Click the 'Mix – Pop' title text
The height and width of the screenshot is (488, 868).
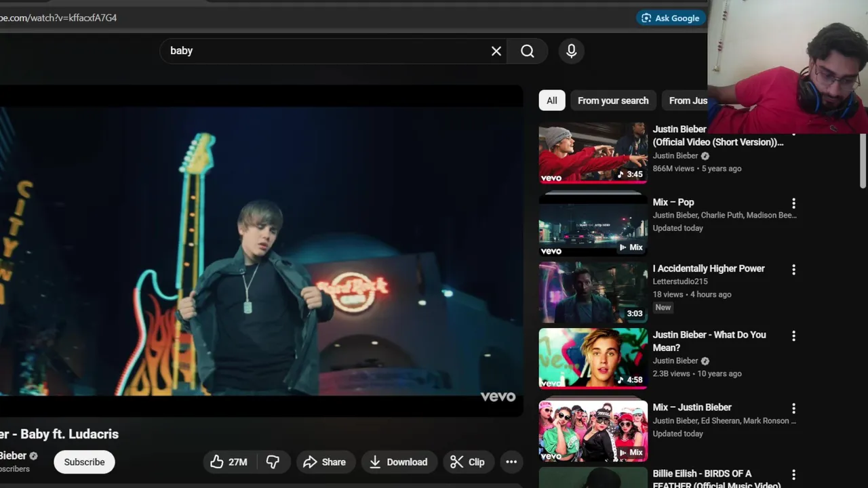point(673,202)
